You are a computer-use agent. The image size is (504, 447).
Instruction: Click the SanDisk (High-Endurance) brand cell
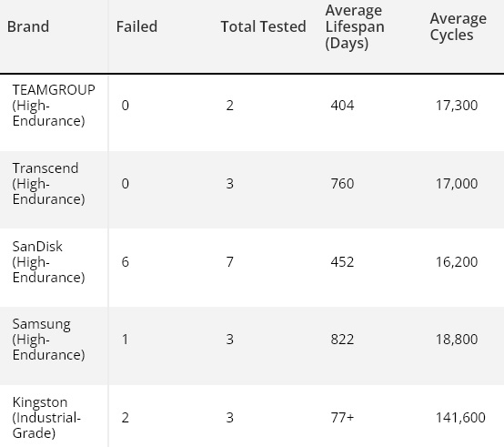click(x=48, y=262)
